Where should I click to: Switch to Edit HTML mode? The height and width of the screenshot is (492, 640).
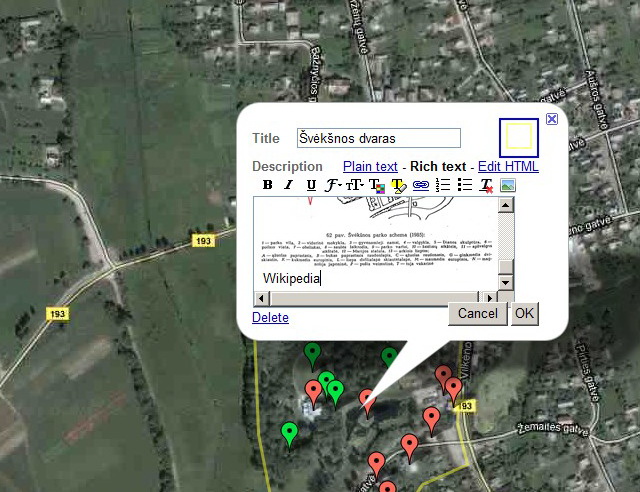coord(508,166)
